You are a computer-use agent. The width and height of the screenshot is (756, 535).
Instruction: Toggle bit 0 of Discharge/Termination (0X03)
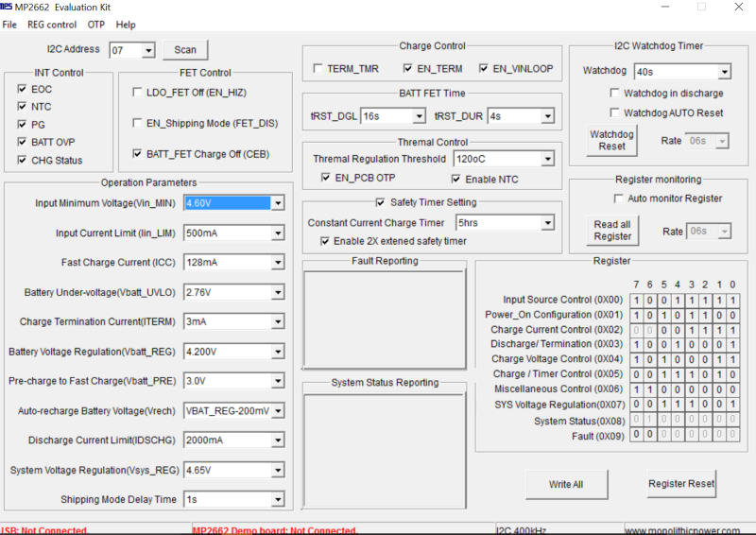coord(732,345)
